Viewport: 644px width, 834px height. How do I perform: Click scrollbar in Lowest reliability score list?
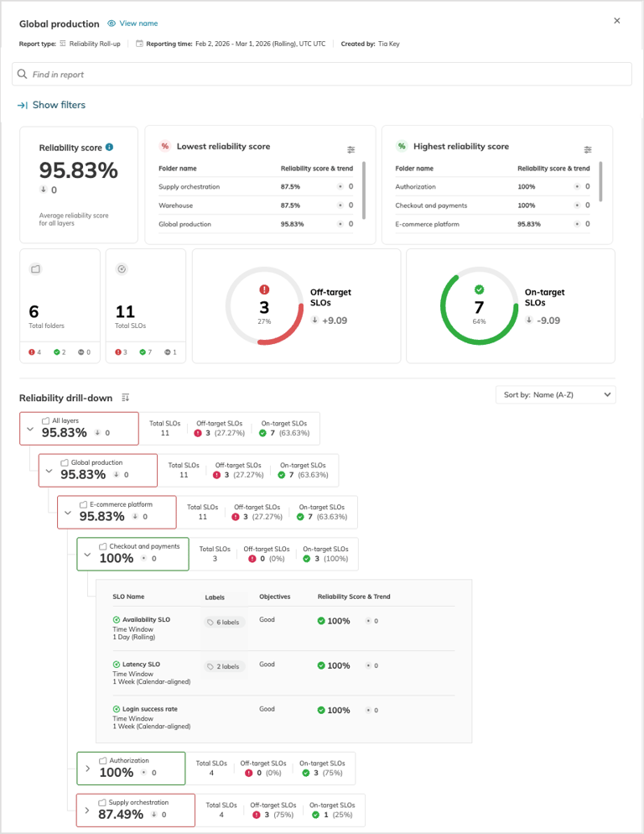click(364, 190)
